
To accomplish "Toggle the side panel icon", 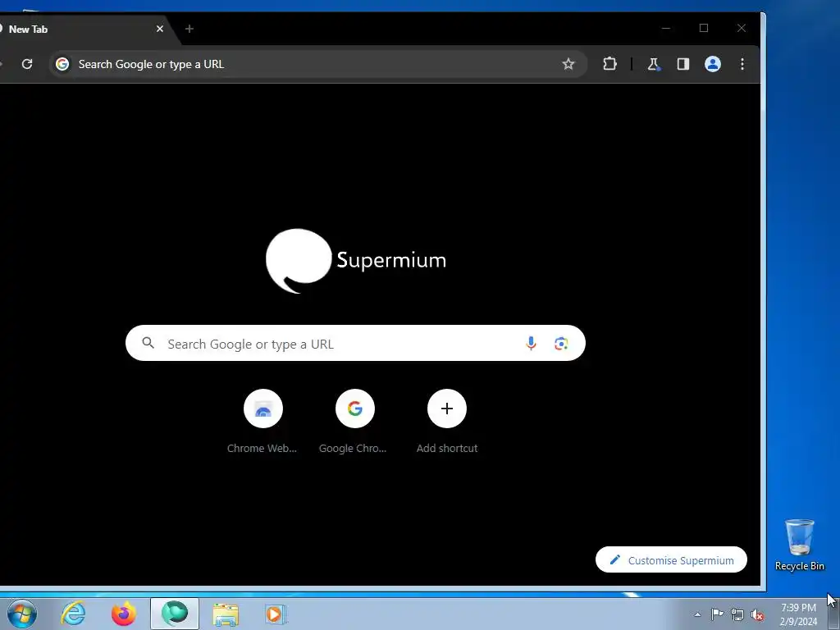I will (x=683, y=64).
